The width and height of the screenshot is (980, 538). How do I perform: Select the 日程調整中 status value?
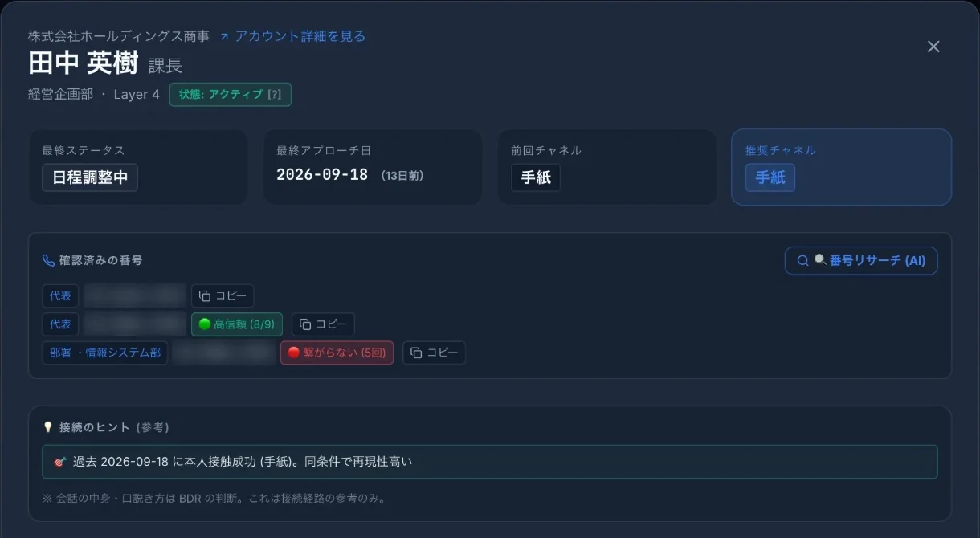click(90, 177)
